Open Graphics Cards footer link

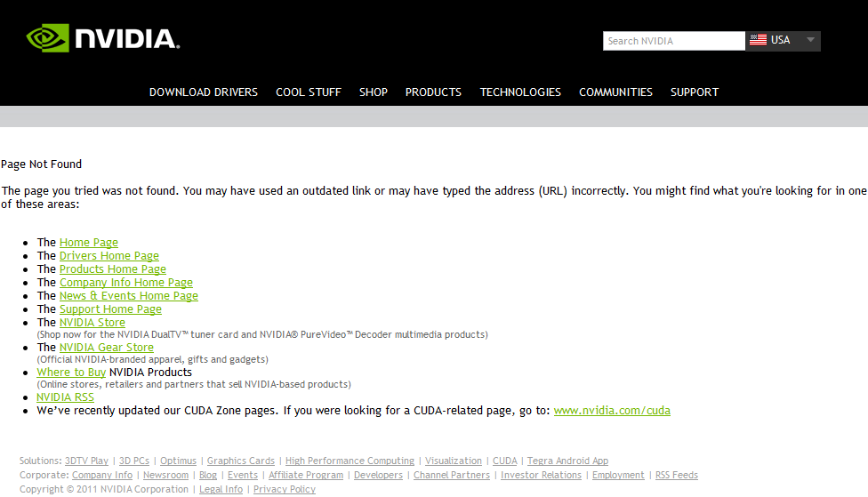241,461
